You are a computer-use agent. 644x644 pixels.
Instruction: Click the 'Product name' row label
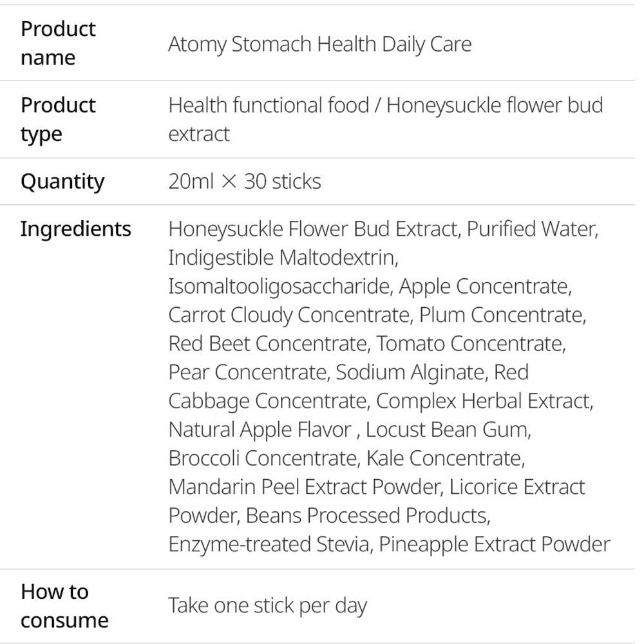58,43
